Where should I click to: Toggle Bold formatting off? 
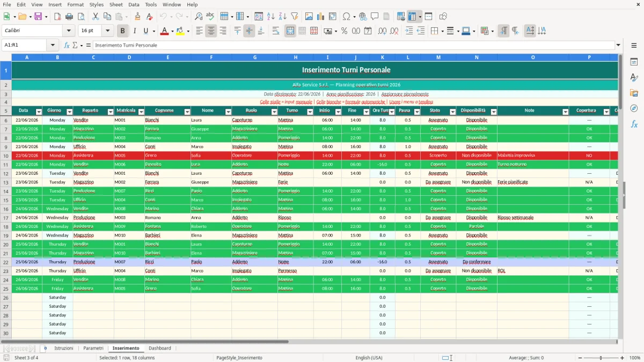pos(123,31)
